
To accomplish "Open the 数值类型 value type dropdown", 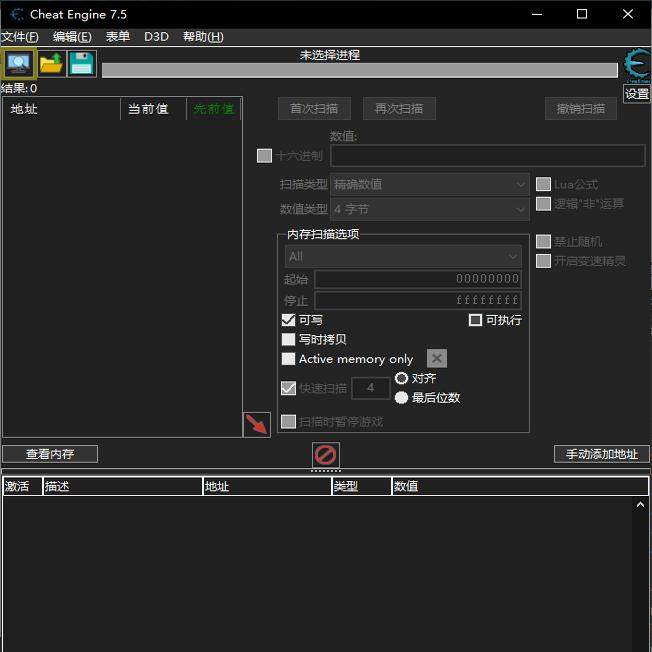I will click(430, 209).
